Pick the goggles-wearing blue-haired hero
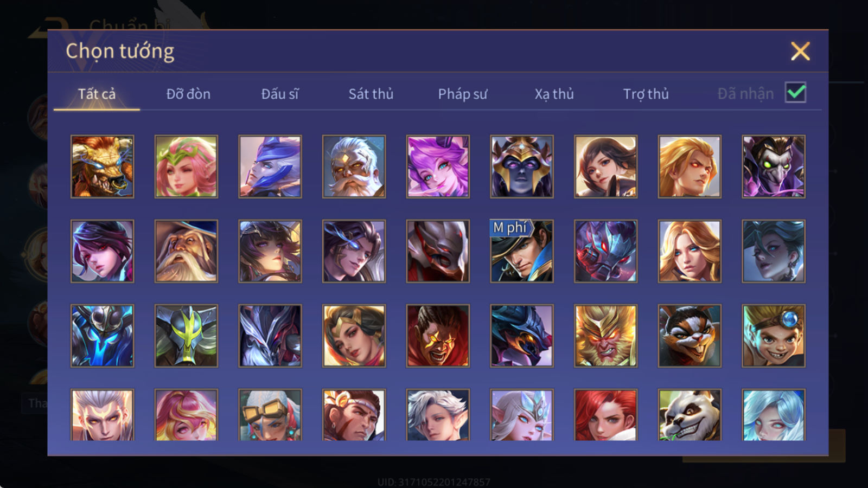The height and width of the screenshot is (488, 868). point(270,415)
